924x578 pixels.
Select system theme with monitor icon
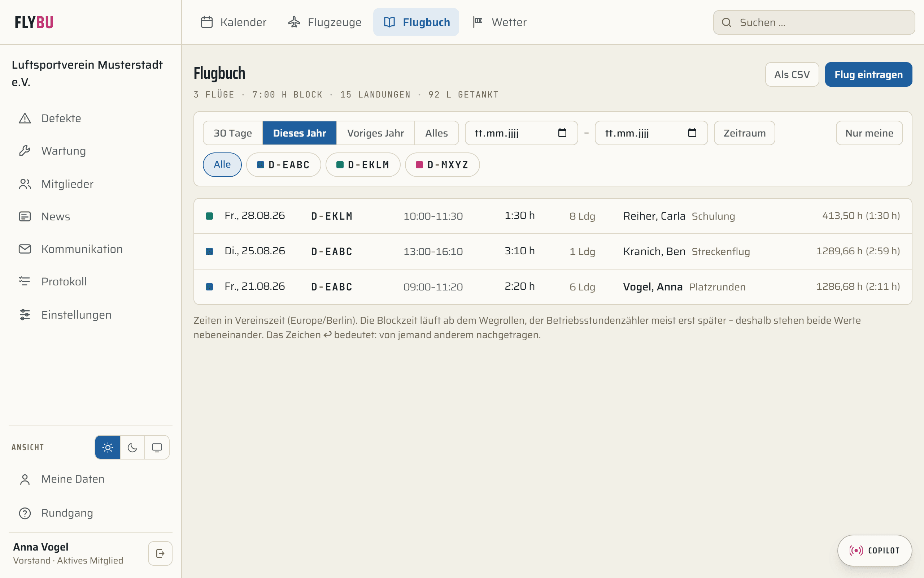tap(157, 447)
